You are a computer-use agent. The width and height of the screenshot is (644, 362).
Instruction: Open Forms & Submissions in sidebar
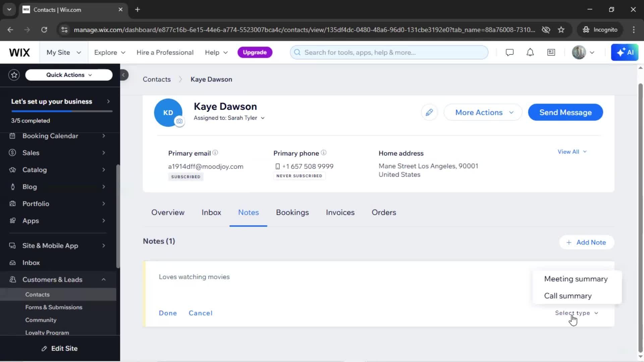coord(54,307)
